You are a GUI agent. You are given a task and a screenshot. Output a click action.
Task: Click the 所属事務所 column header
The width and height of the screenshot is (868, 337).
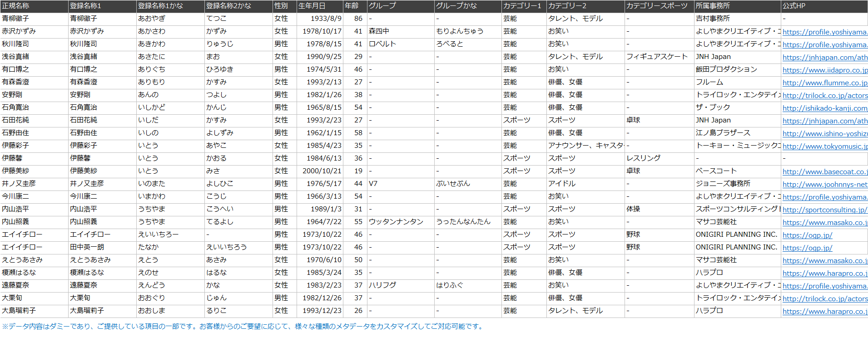tap(713, 6)
